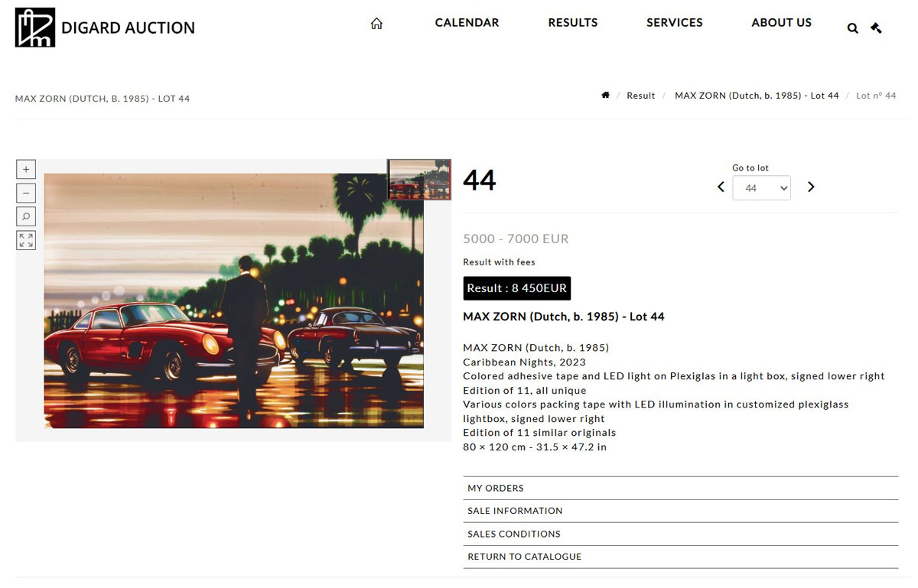Image resolution: width=918 pixels, height=588 pixels.
Task: Expand the SALES CONDITIONS section
Action: [x=680, y=534]
